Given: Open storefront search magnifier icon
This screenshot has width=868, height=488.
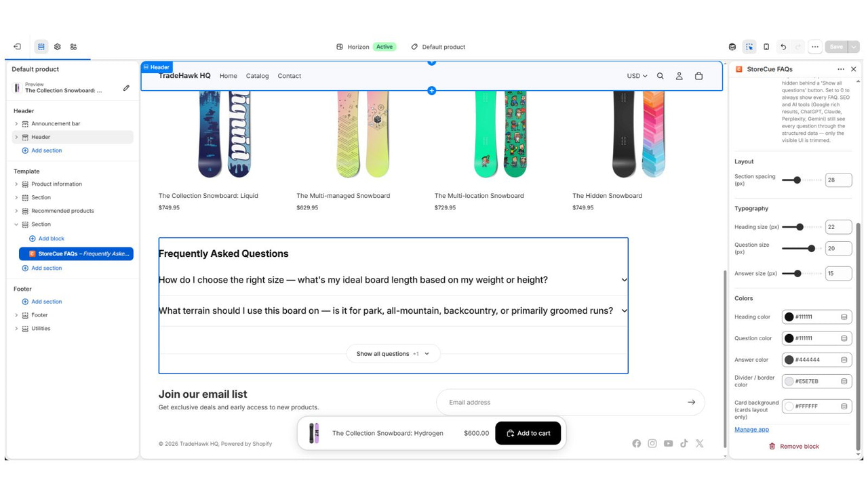Looking at the screenshot, I should pos(660,76).
